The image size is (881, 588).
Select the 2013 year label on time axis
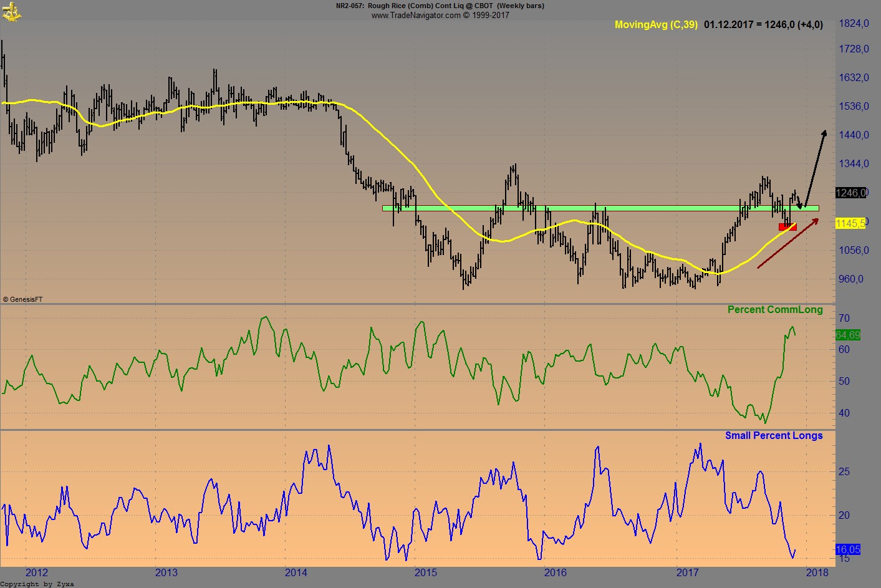pos(166,572)
